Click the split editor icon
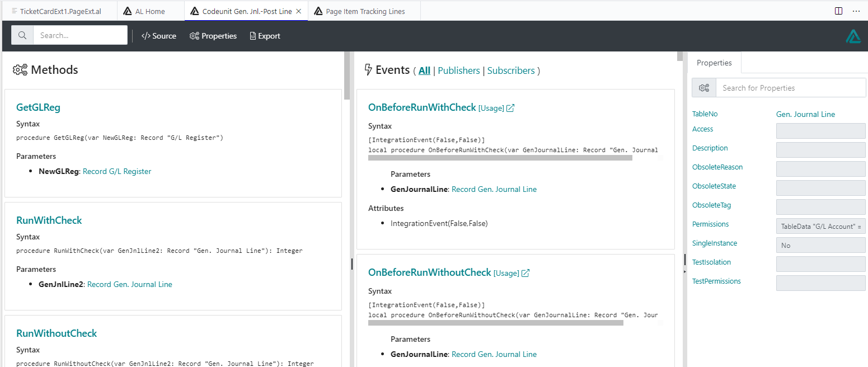Image resolution: width=868 pixels, height=367 pixels. point(838,11)
